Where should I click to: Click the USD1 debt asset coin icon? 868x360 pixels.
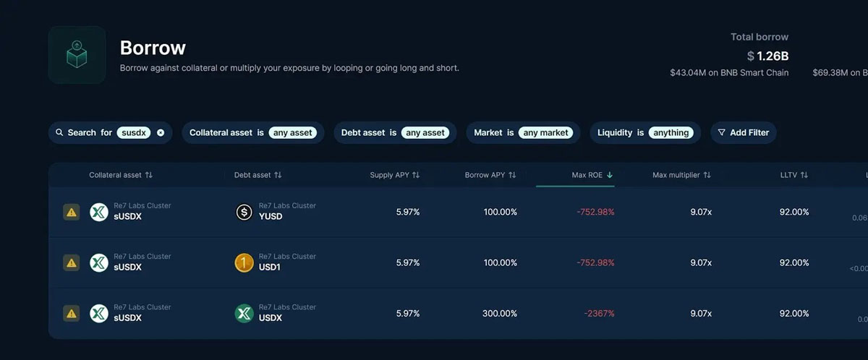[x=244, y=263]
